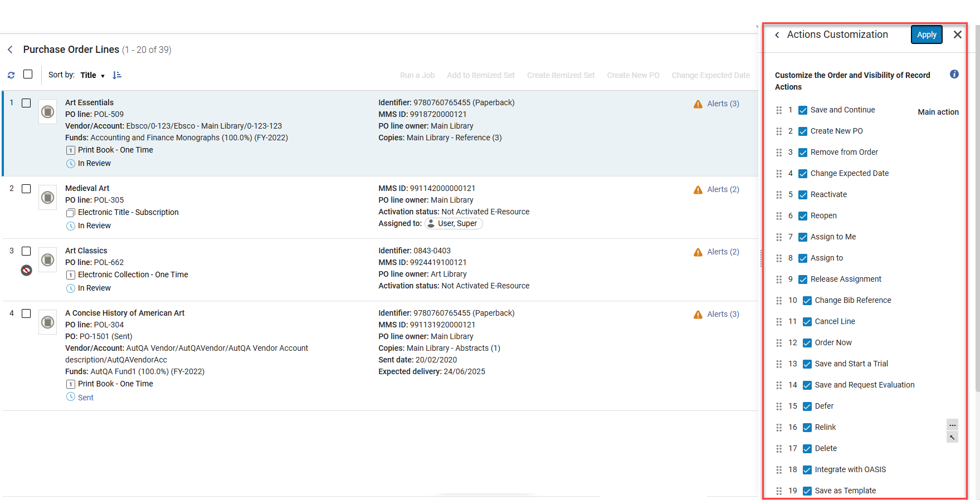Open the Medieval Art title

coord(87,188)
